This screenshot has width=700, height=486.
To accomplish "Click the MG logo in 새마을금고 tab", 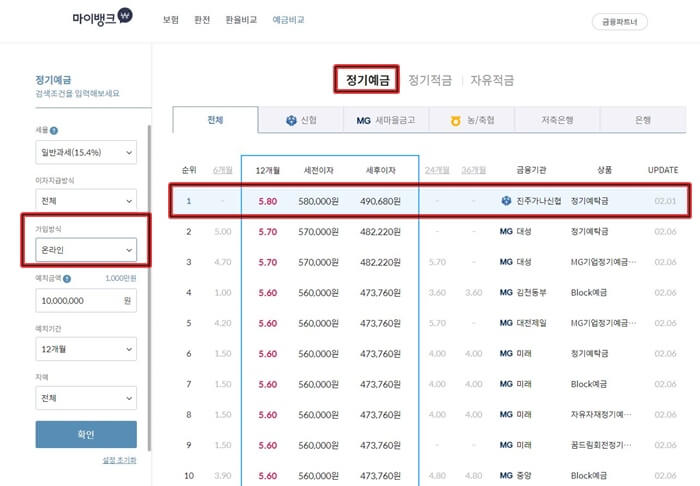I will click(363, 120).
